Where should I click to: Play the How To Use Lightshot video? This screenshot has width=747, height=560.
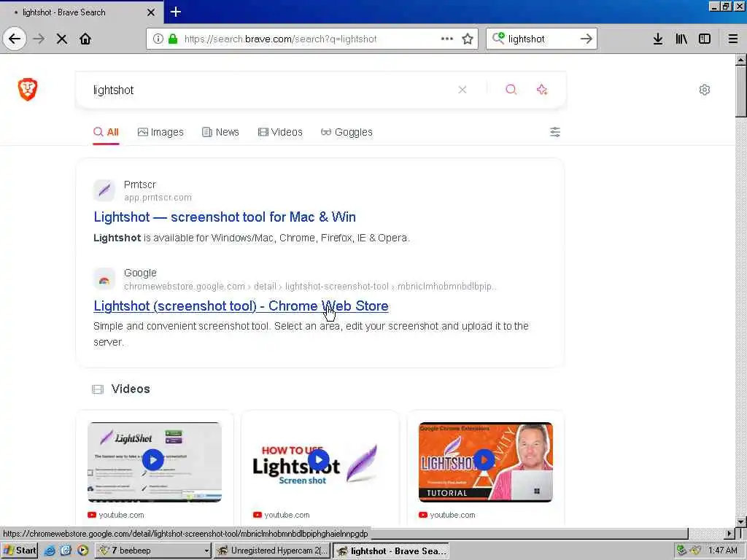coord(320,462)
